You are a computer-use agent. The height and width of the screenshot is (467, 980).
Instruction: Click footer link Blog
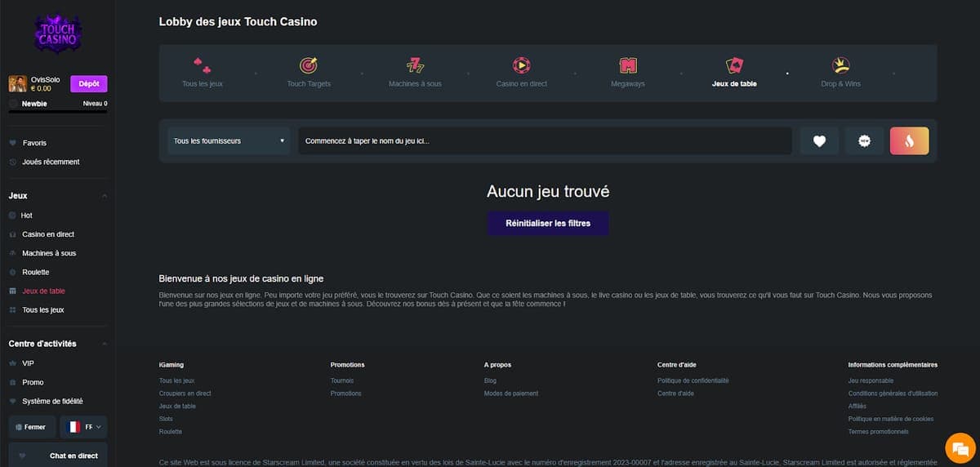[x=490, y=380]
